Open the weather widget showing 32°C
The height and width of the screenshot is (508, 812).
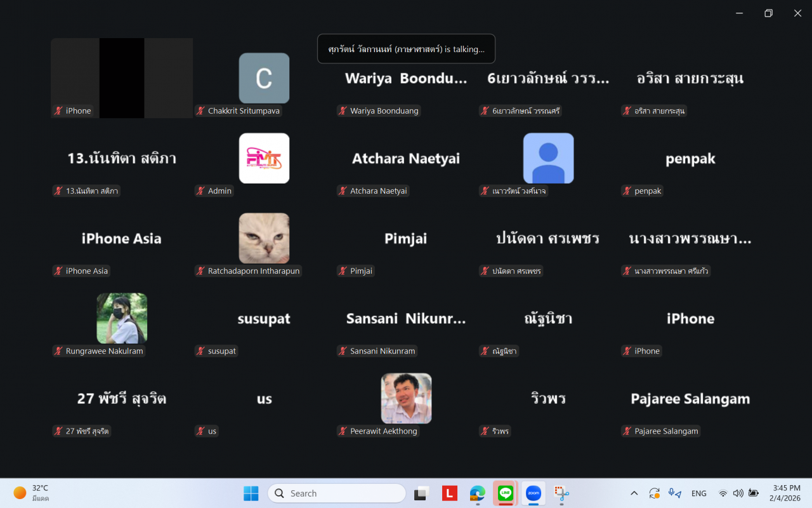(32, 493)
